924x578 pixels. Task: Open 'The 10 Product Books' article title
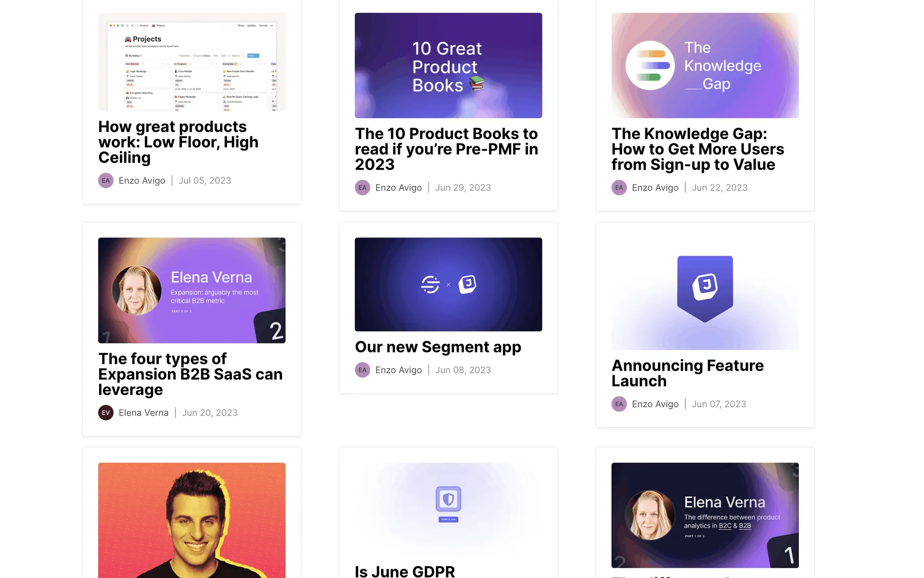click(446, 149)
